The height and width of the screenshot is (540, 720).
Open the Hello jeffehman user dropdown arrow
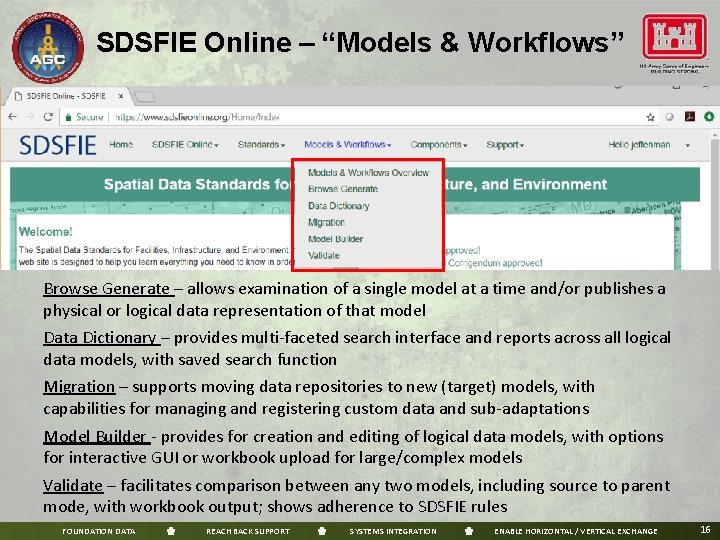tap(687, 145)
